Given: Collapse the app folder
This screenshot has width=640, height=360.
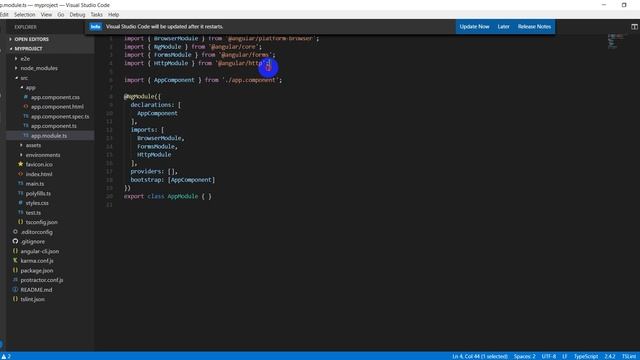Looking at the screenshot, I should [30, 87].
